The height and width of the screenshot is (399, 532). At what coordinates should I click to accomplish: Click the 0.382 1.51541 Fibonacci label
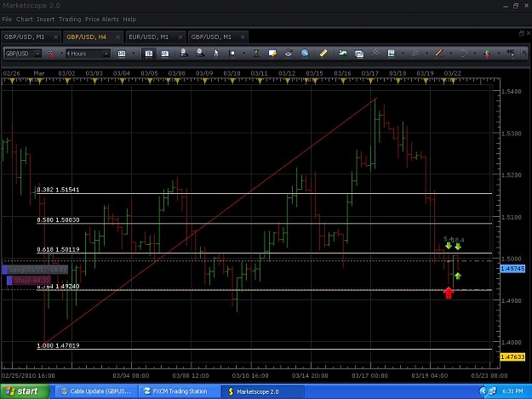[58, 190]
